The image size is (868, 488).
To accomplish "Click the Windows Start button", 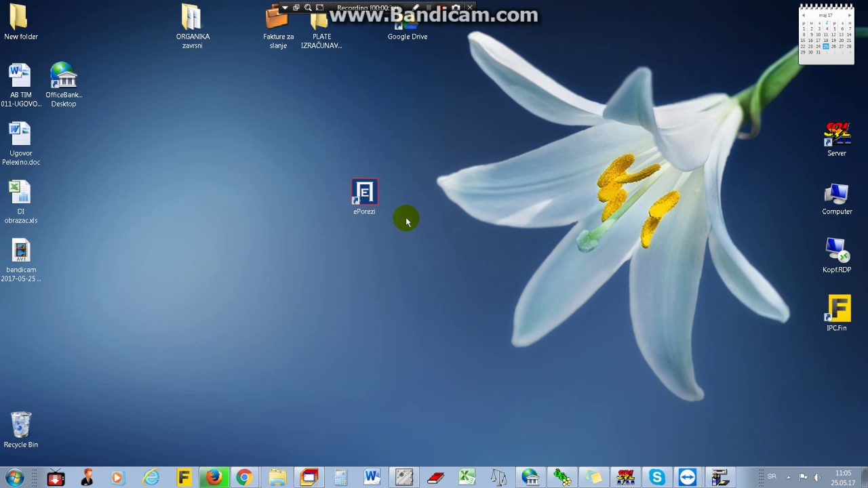I will (x=14, y=477).
